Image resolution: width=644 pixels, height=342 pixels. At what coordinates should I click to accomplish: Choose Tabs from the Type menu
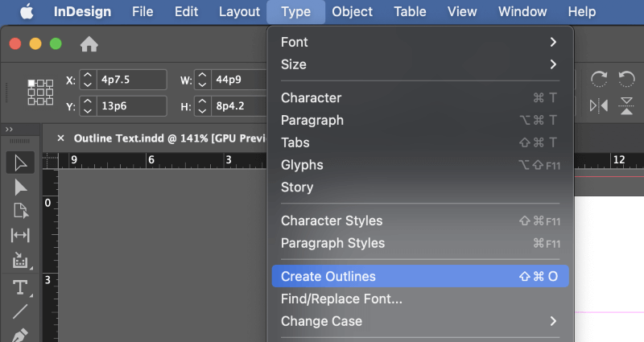pyautogui.click(x=419, y=142)
